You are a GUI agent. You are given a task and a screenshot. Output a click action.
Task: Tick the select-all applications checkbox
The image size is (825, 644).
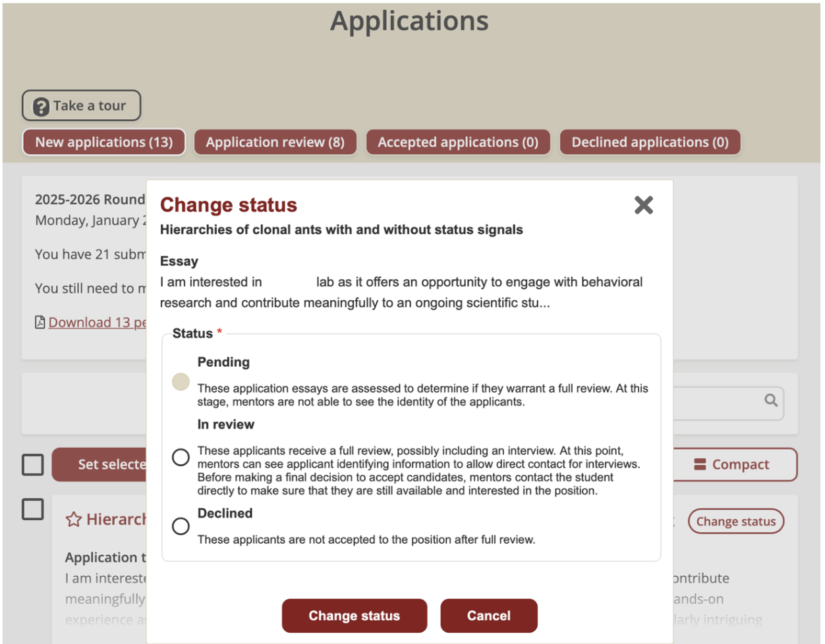pyautogui.click(x=33, y=464)
